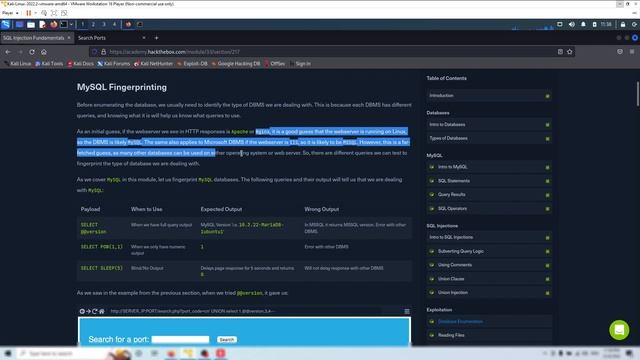Open Union Injection section

(x=489, y=293)
